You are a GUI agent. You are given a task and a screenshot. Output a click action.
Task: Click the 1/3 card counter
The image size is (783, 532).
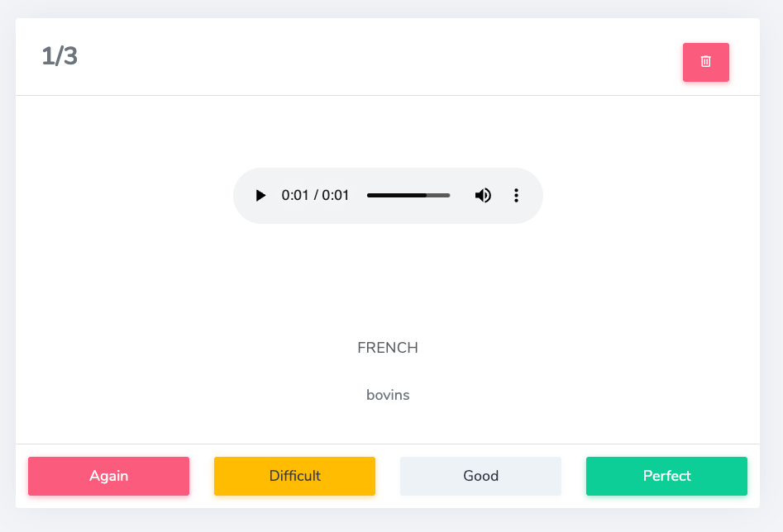60,56
